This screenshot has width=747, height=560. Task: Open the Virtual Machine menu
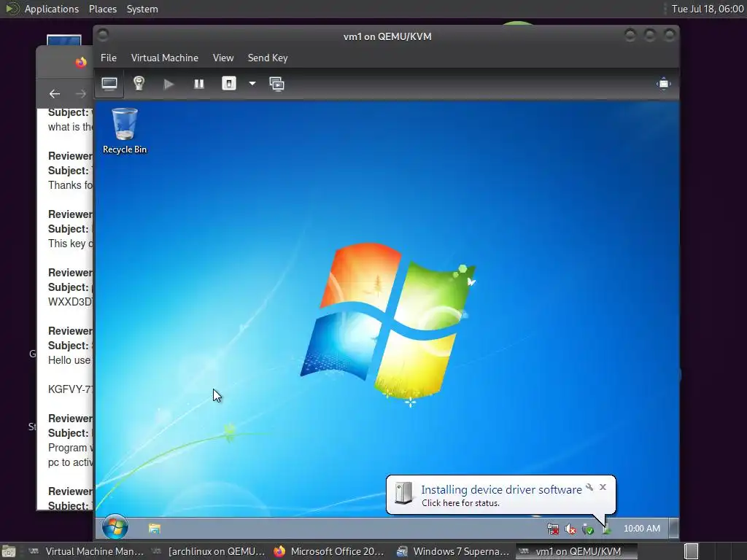[165, 58]
